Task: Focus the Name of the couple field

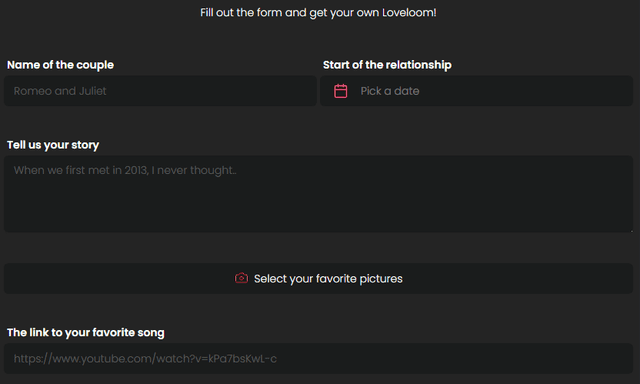Action: 160,91
